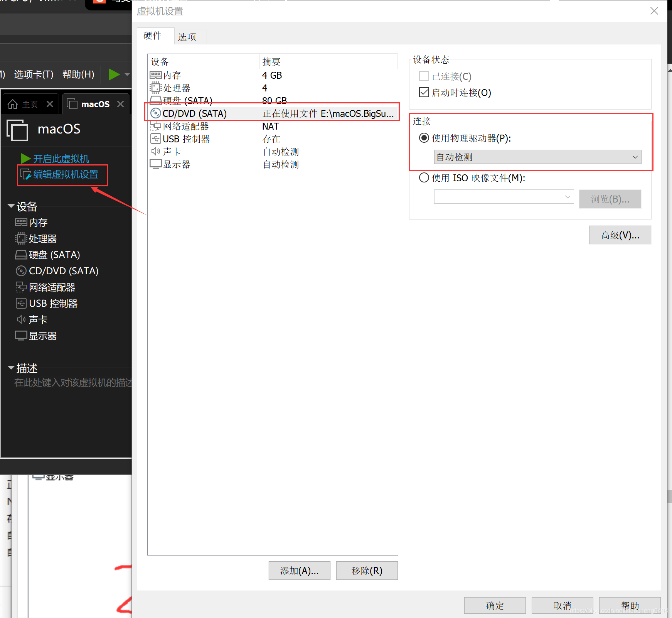Click the 添加(A)... button
The image size is (672, 618).
click(300, 571)
